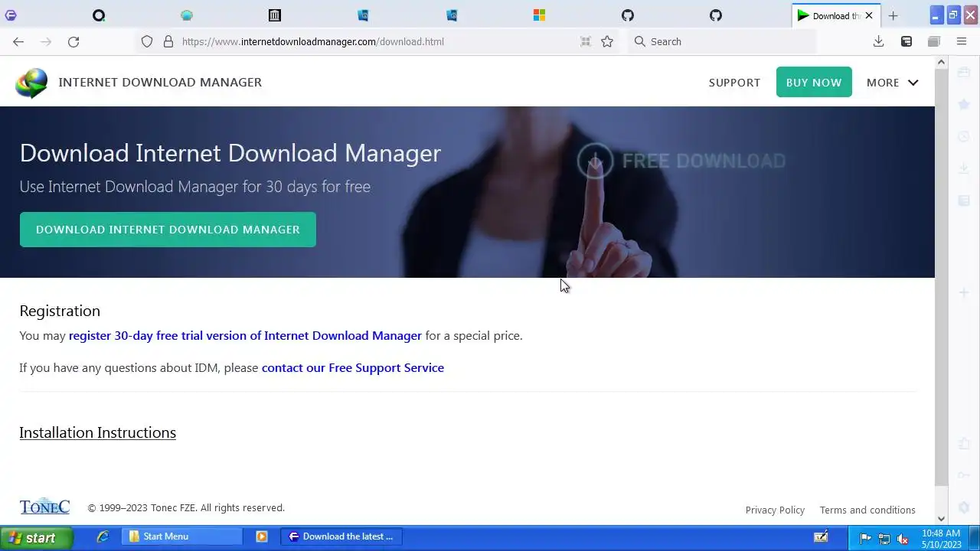Screen dimensions: 980x551
Task: Expand the MORE dropdown menu
Action: click(x=893, y=83)
